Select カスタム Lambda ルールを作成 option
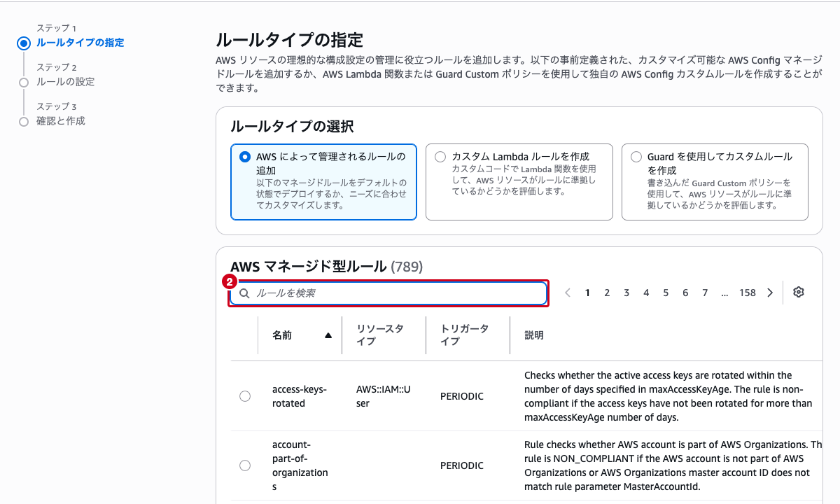The image size is (840, 504). [519, 182]
